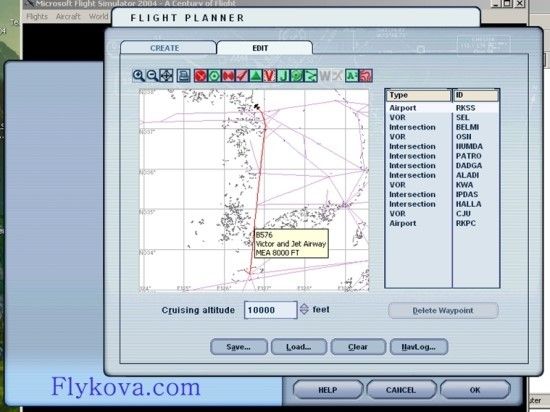Click the departure airport marker on map
The height and width of the screenshot is (412, 550).
(257, 106)
